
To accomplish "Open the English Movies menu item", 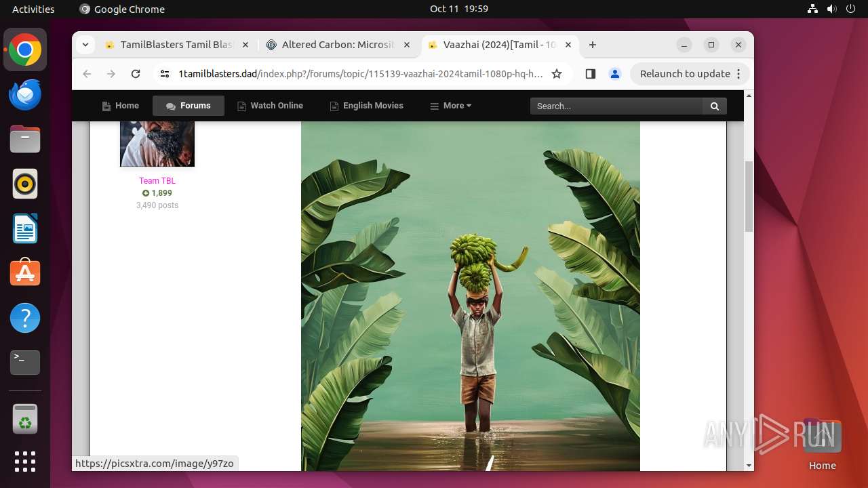I will point(366,106).
